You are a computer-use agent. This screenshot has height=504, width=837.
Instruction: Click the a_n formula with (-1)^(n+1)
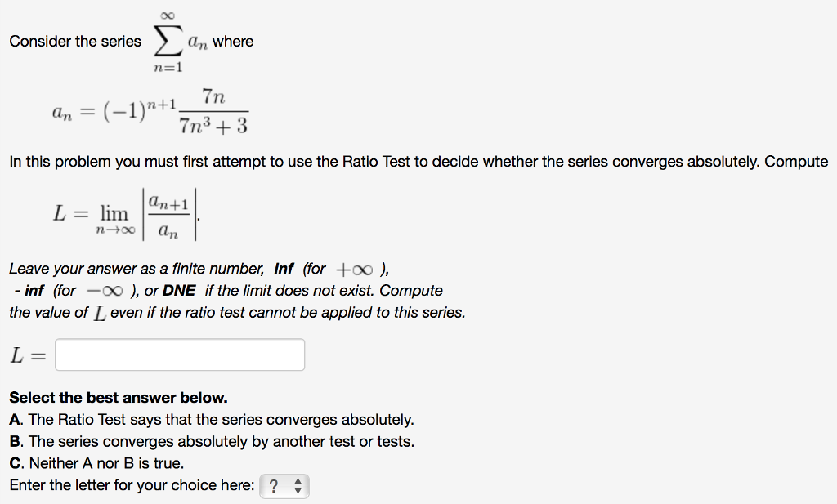click(x=151, y=107)
